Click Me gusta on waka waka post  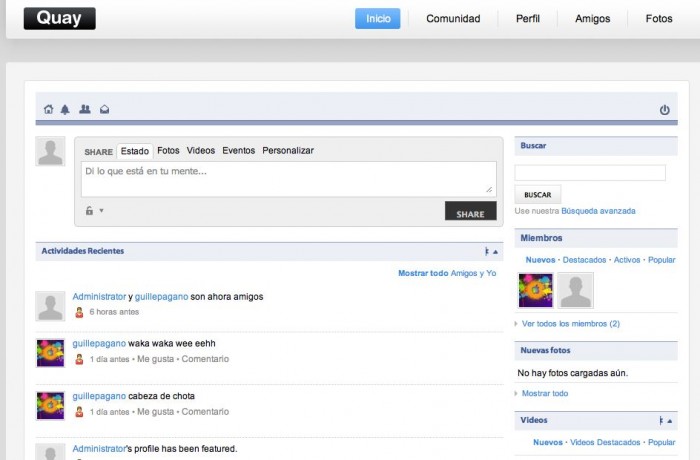pos(155,359)
